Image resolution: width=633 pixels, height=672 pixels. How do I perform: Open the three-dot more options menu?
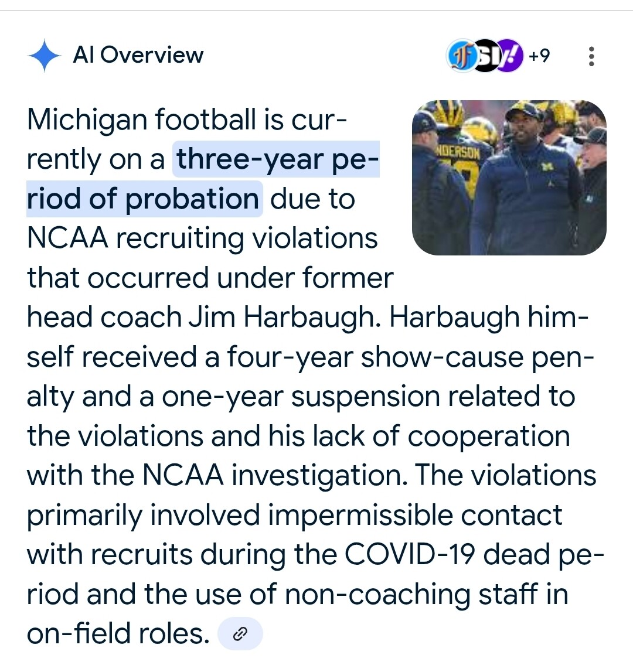591,56
